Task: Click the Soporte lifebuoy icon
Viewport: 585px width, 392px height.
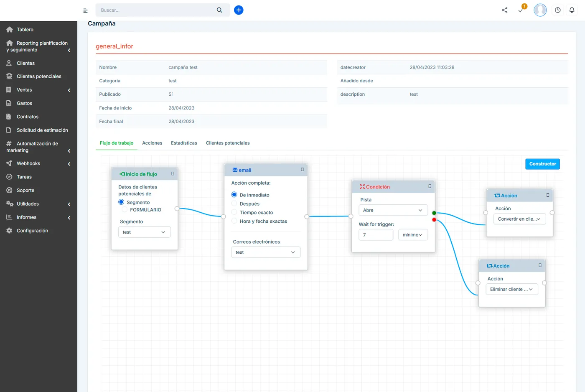Action: pos(9,190)
